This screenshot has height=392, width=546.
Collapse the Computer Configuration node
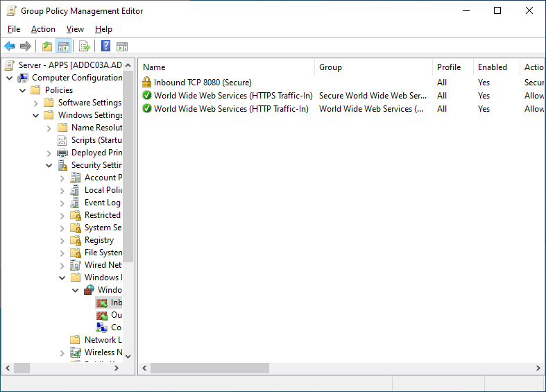10,78
